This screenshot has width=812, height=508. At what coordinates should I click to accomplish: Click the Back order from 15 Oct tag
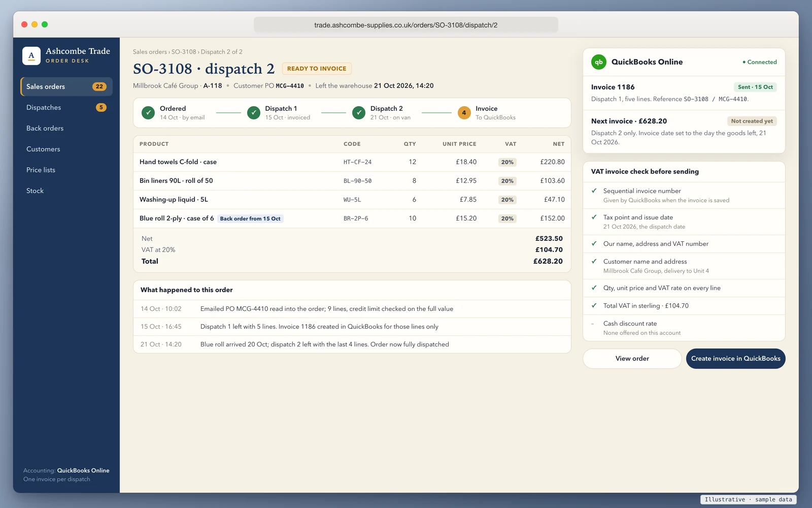coord(250,218)
